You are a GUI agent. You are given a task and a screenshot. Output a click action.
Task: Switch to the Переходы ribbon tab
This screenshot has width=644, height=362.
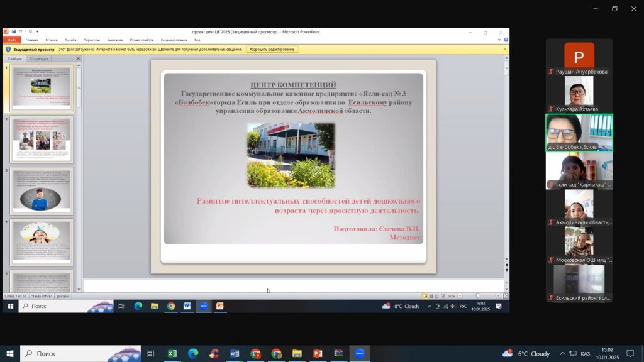(x=92, y=40)
